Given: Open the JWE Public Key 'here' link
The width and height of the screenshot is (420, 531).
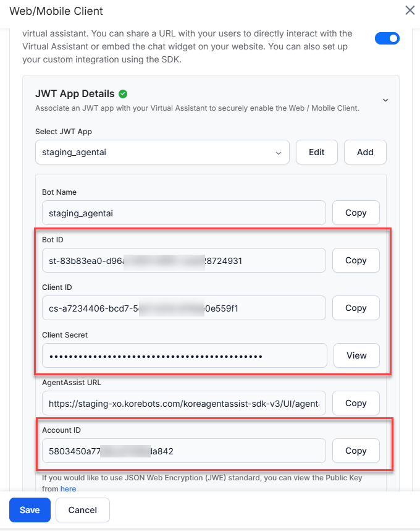Looking at the screenshot, I should [68, 488].
